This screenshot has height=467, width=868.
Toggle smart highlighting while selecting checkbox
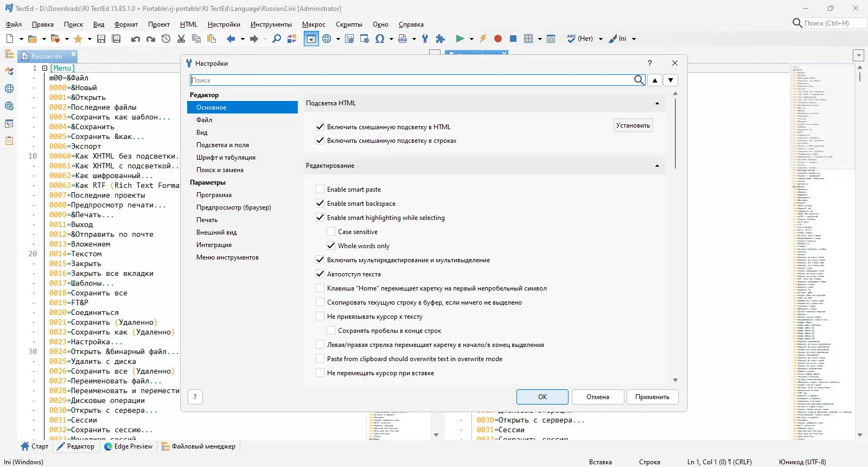coord(320,217)
